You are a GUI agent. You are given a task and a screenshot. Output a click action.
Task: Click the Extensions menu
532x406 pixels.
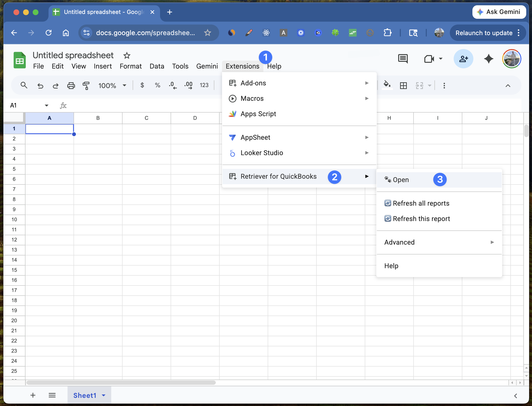pos(242,66)
